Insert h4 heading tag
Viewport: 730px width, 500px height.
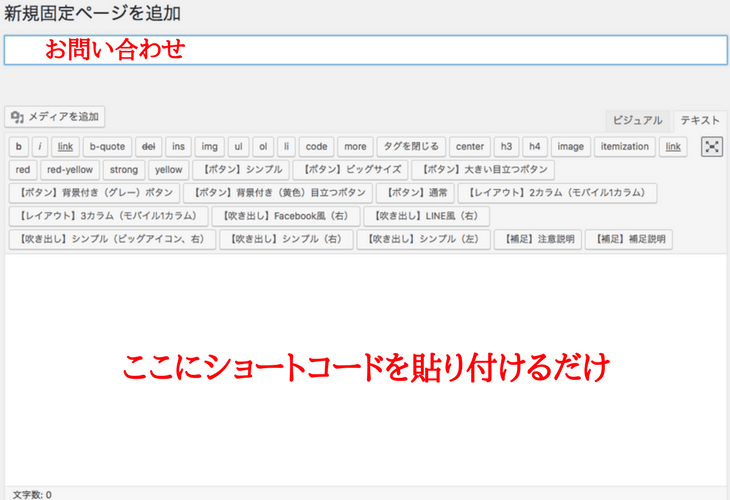[535, 147]
